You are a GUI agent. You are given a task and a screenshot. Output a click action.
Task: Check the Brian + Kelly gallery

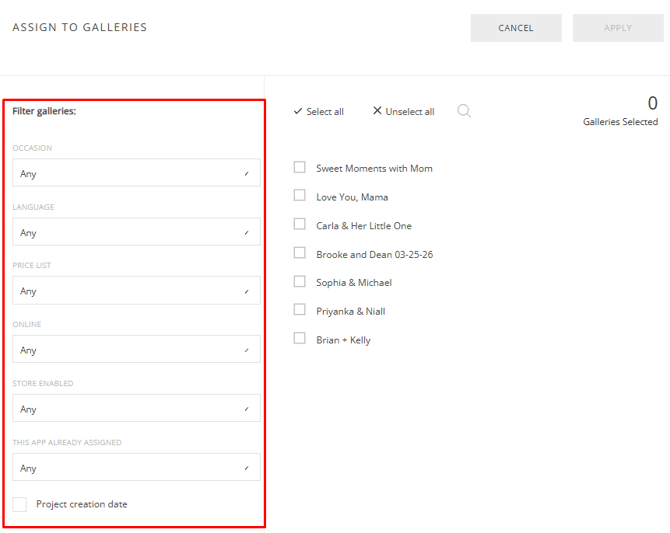pos(299,339)
